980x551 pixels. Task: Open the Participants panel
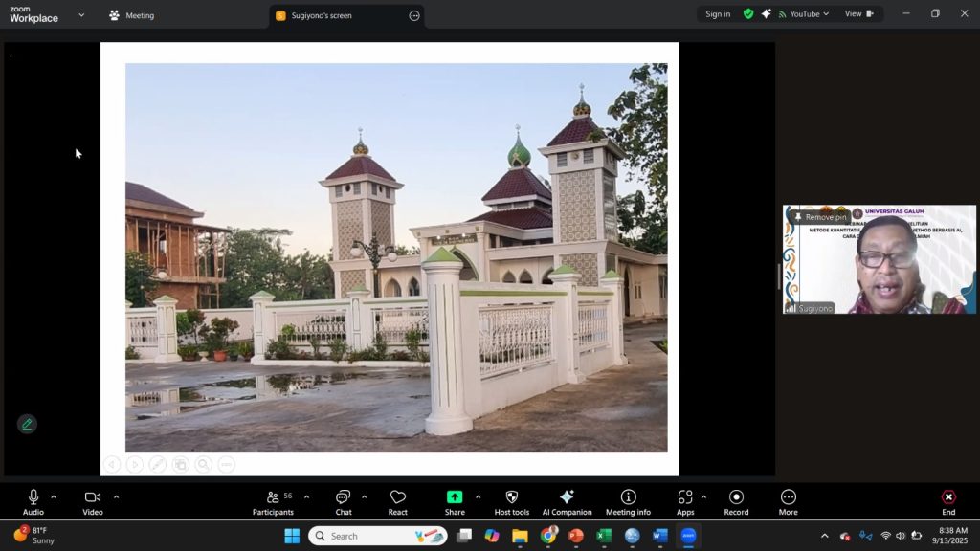273,501
